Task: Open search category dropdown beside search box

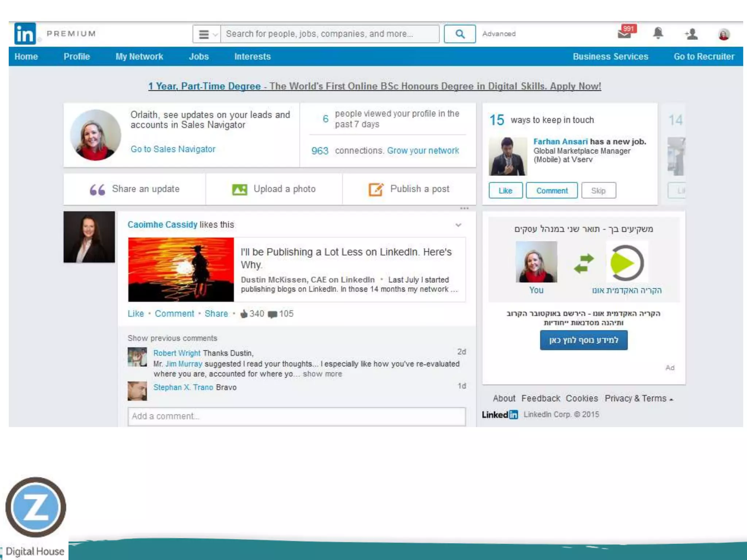Action: (x=207, y=34)
